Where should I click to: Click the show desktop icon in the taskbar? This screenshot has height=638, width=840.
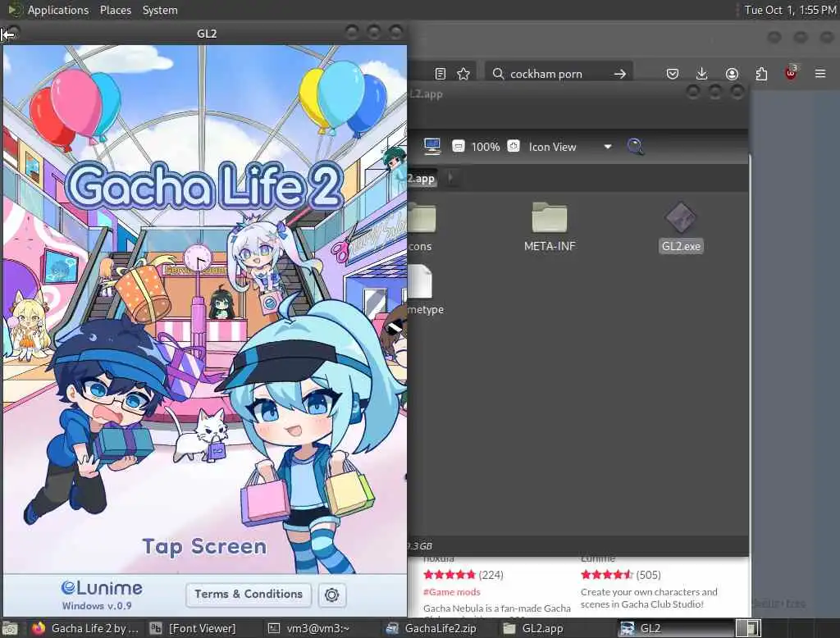[x=10, y=628]
